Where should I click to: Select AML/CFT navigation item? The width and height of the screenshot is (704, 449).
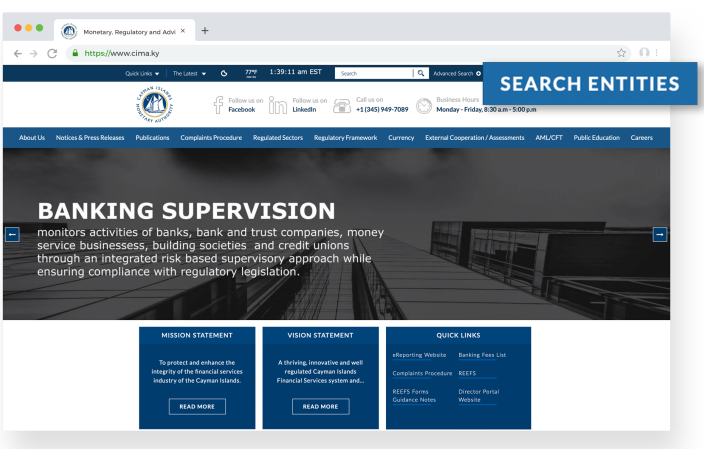pos(549,137)
